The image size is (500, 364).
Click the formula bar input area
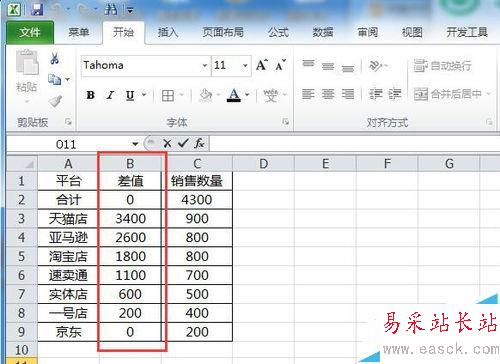tap(355, 144)
